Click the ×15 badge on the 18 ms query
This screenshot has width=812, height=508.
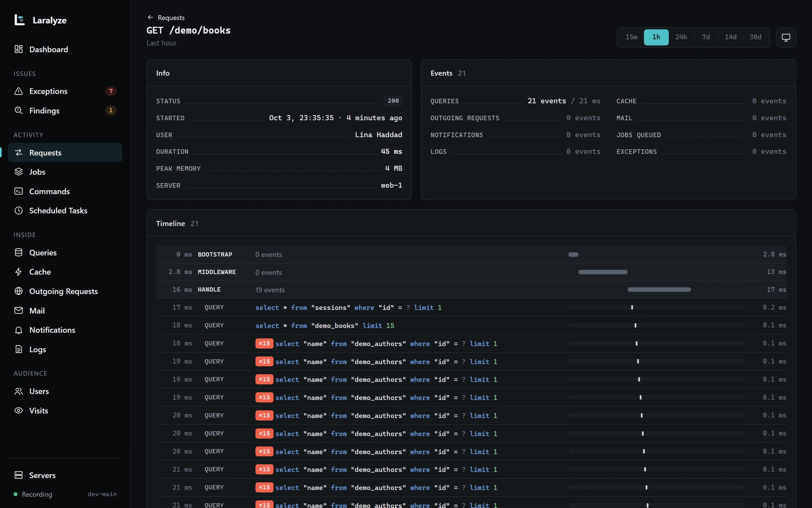coord(264,343)
